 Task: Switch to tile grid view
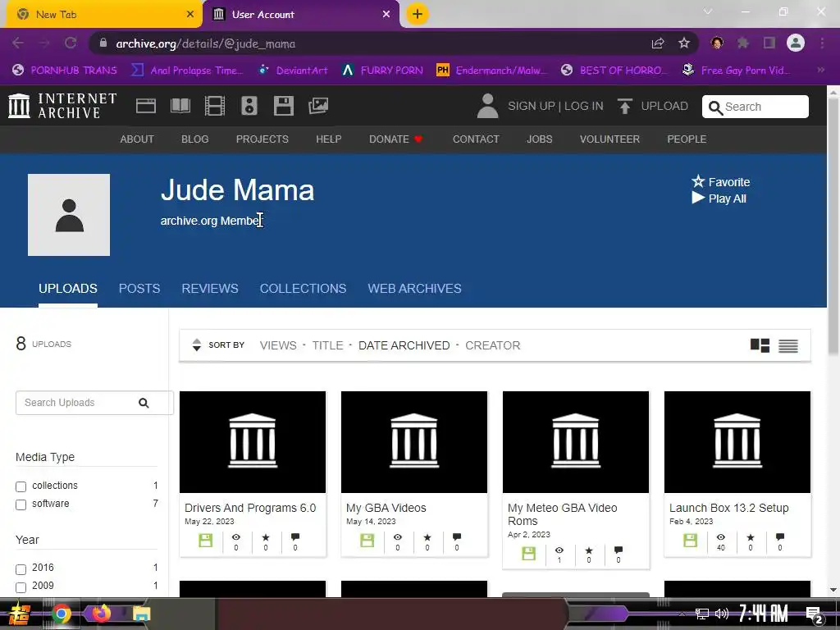click(x=760, y=345)
